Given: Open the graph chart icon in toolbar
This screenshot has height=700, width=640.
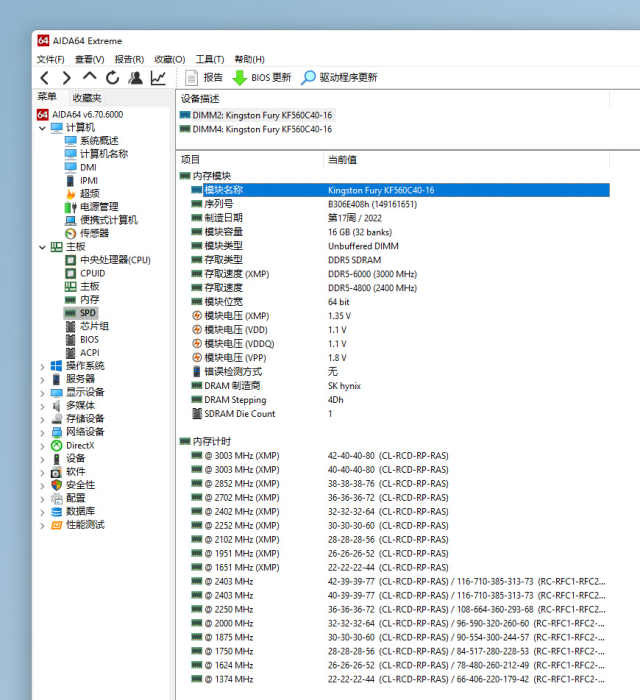Looking at the screenshot, I should (x=158, y=78).
